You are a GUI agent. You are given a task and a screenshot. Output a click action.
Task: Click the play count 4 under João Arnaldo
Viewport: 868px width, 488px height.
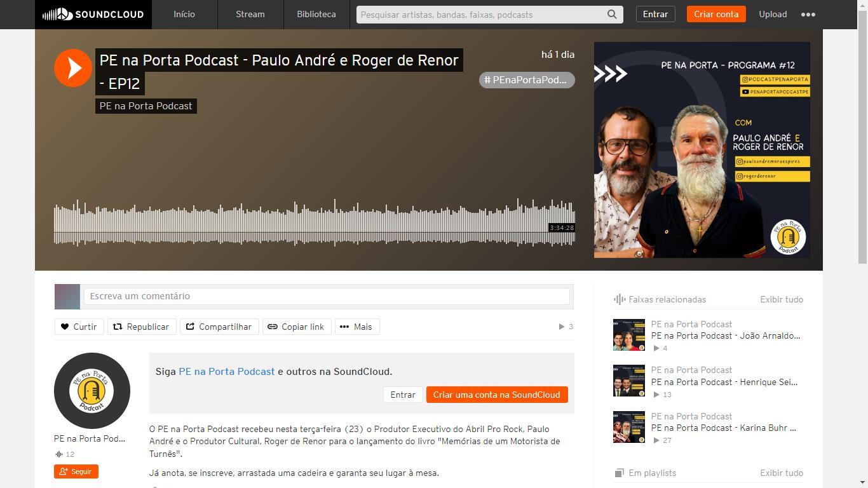coord(660,348)
